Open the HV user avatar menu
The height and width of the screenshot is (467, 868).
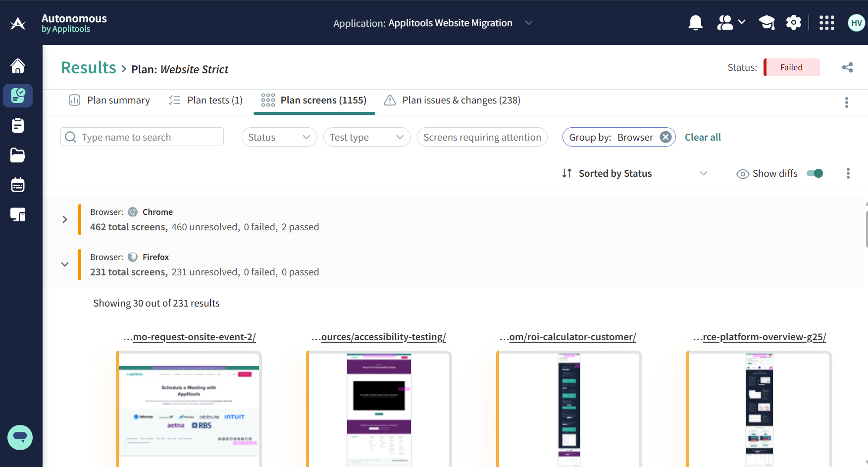click(857, 23)
